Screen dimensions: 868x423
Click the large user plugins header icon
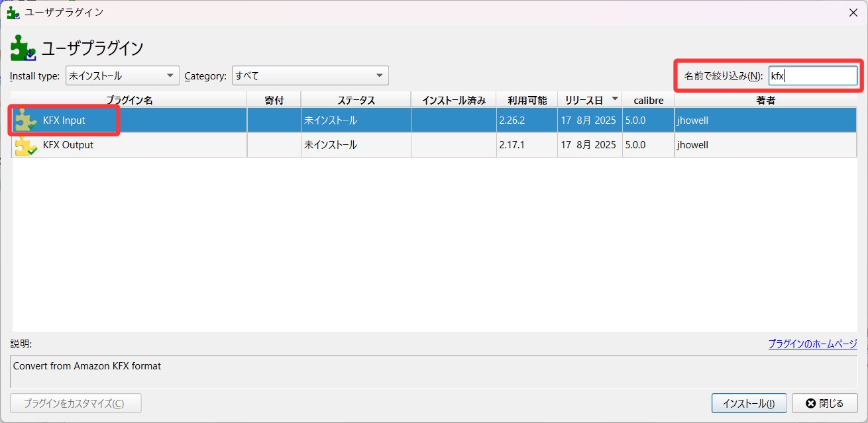pos(23,48)
